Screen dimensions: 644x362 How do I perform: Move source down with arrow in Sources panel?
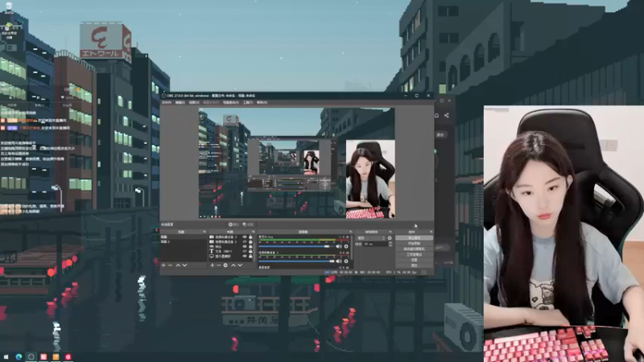tap(240, 265)
